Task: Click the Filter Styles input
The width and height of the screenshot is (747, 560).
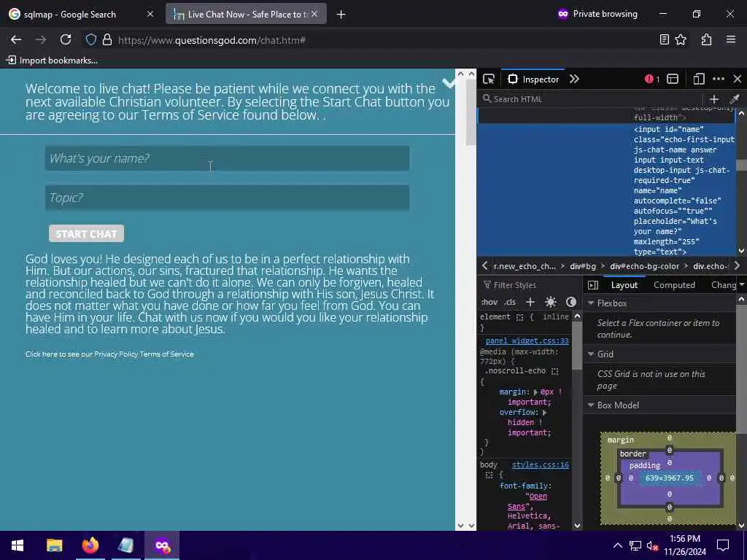Action: point(530,285)
